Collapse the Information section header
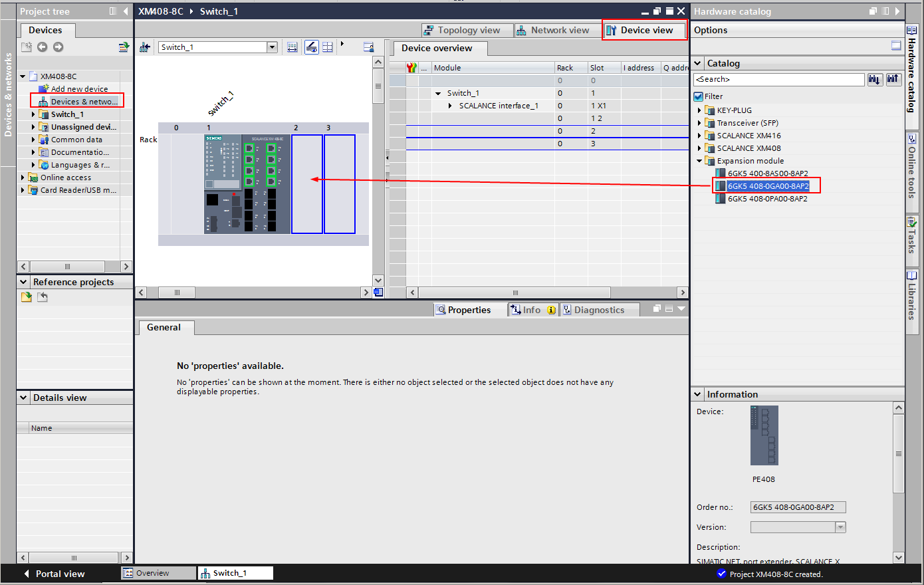This screenshot has width=924, height=585. (x=698, y=394)
